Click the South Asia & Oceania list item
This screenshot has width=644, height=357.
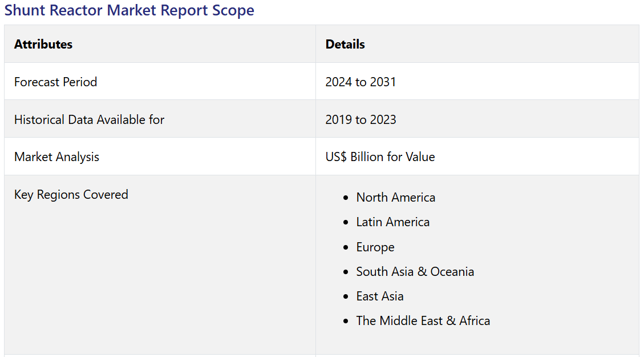[415, 271]
